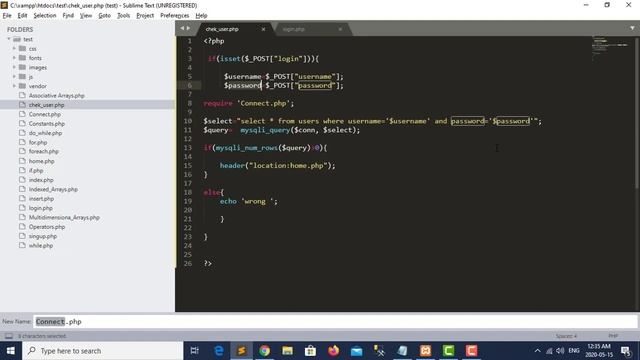Close the login.php tab

click(x=340, y=29)
